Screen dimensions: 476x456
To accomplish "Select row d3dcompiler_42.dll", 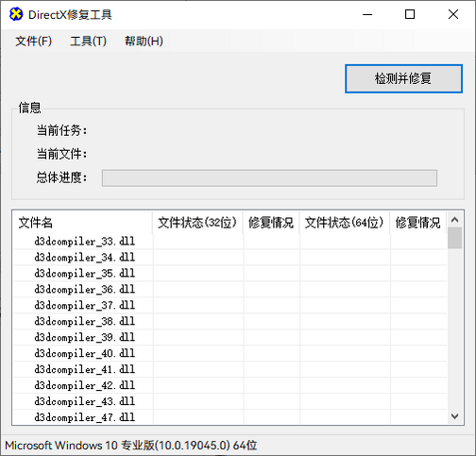I will 229,385.
